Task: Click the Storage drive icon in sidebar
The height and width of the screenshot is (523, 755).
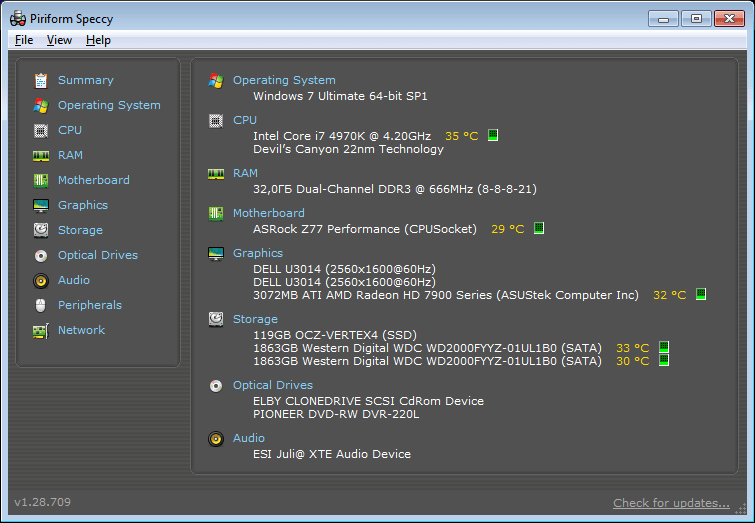Action: pyautogui.click(x=41, y=230)
